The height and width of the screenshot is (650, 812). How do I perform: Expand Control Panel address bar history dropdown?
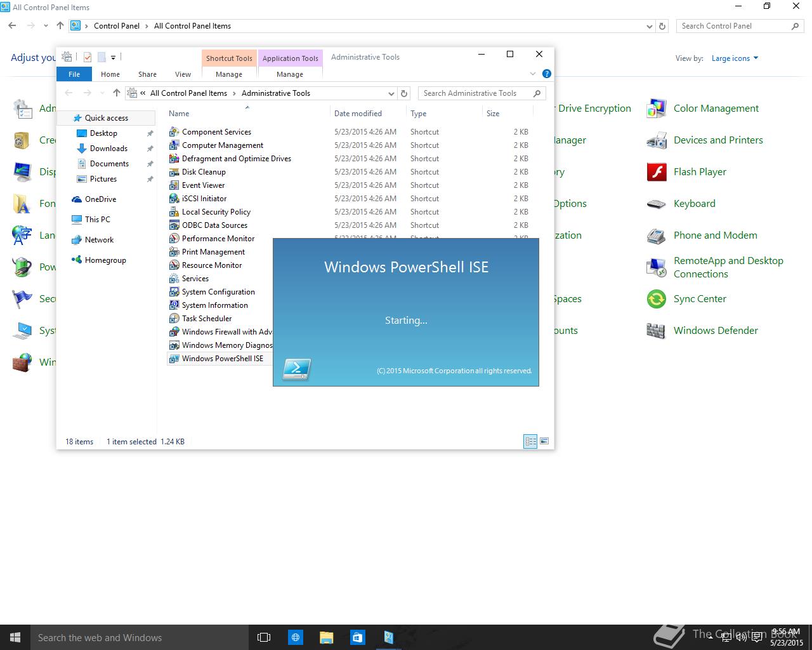click(649, 26)
